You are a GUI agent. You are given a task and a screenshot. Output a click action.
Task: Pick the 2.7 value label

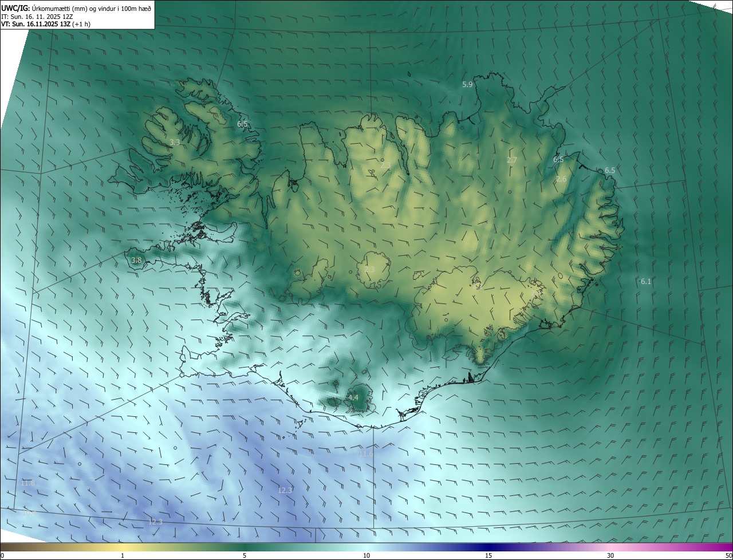point(512,160)
